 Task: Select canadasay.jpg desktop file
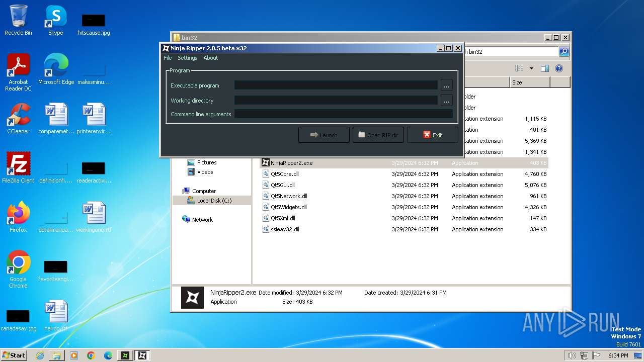click(x=18, y=320)
